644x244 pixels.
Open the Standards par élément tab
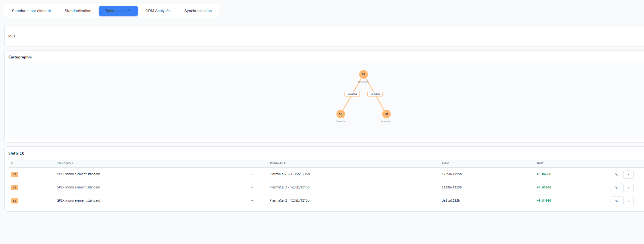pyautogui.click(x=31, y=11)
